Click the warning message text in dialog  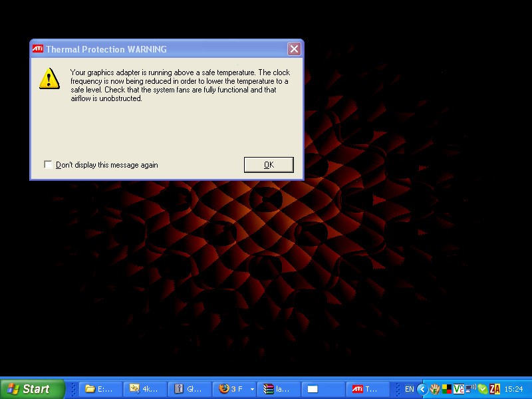[180, 86]
